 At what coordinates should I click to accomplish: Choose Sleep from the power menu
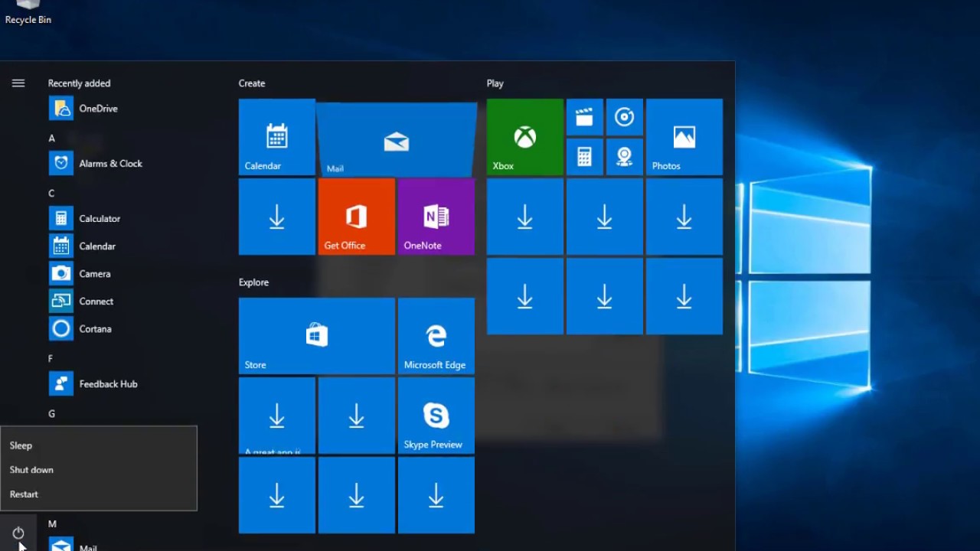pos(99,445)
